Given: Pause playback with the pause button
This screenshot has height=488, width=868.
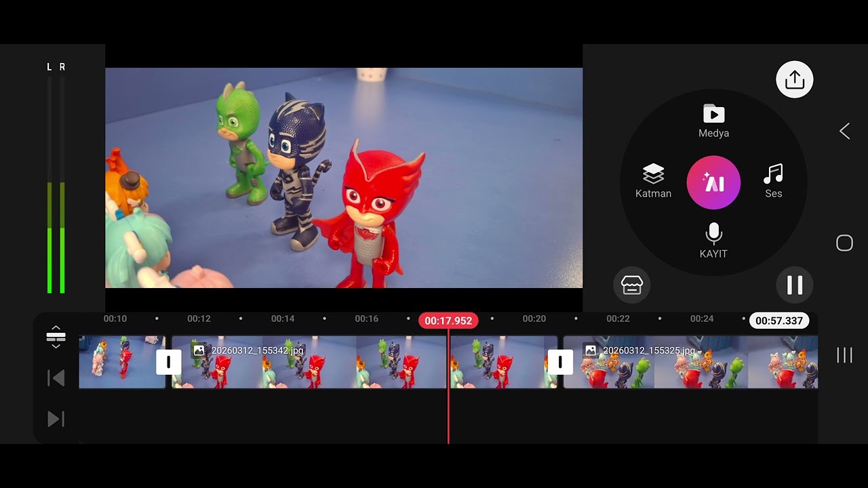Looking at the screenshot, I should pos(794,285).
